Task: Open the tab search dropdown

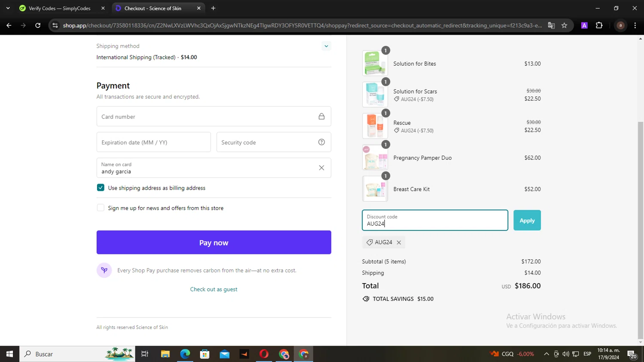Action: tap(8, 8)
